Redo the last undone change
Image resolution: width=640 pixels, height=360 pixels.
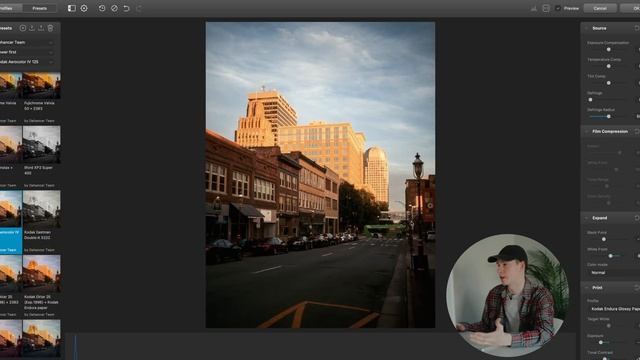(139, 8)
